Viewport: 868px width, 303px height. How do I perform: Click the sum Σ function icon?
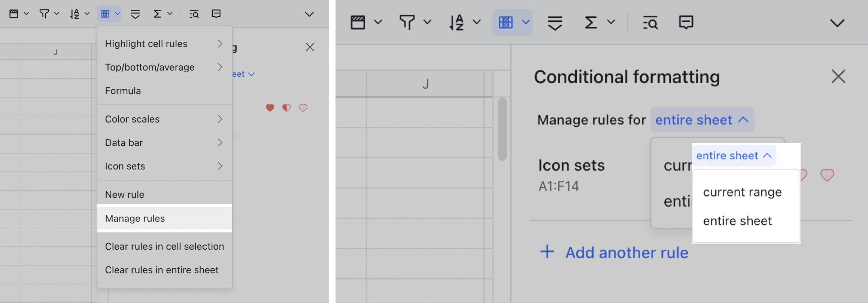[591, 22]
